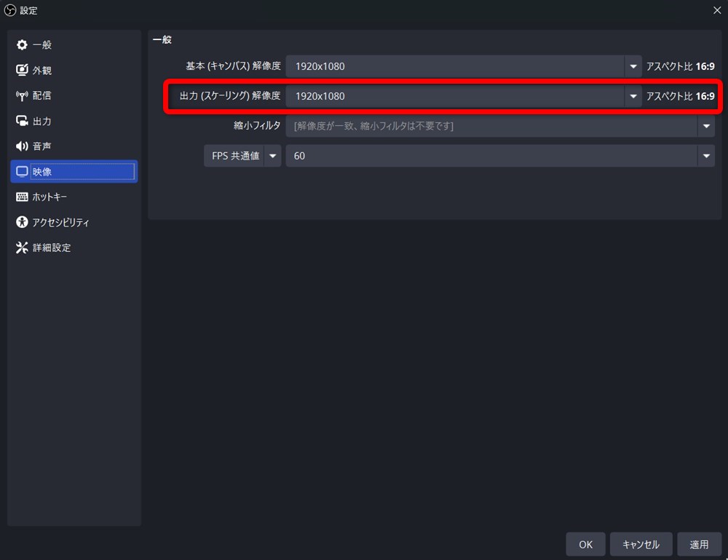Click the 詳細設定 tools icon
This screenshot has width=728, height=560.
22,248
